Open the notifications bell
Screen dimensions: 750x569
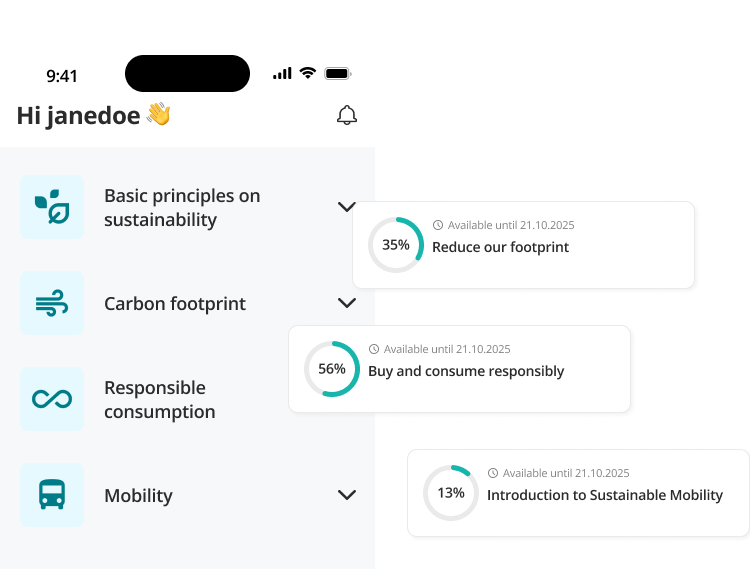347,115
